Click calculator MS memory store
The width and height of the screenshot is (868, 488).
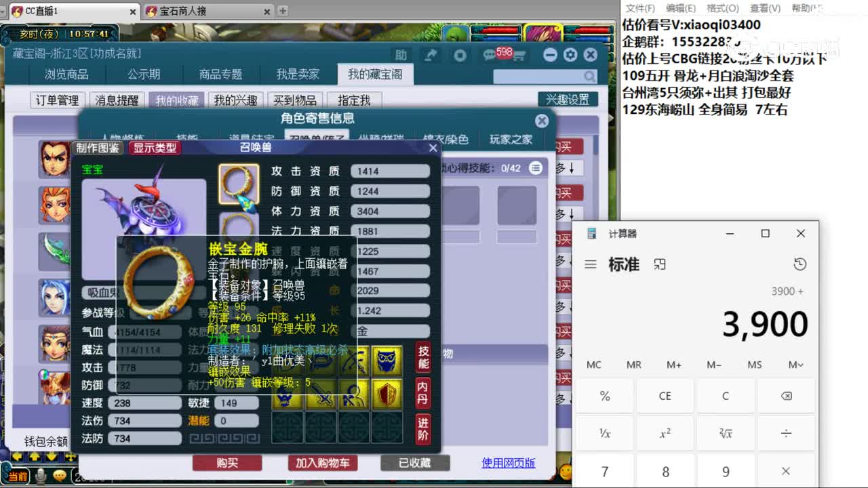[x=755, y=365]
